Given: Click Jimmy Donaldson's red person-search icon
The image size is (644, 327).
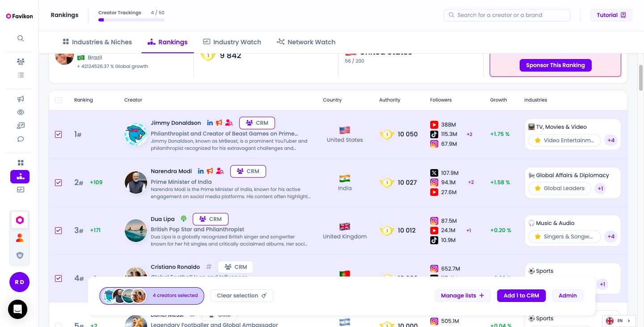Looking at the screenshot, I should point(229,123).
